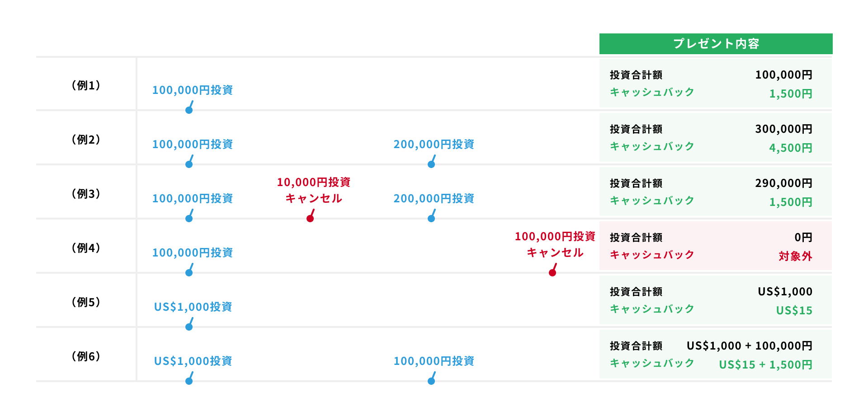Select the (例3) row label
Screen dimensions: 868x420
(x=86, y=194)
